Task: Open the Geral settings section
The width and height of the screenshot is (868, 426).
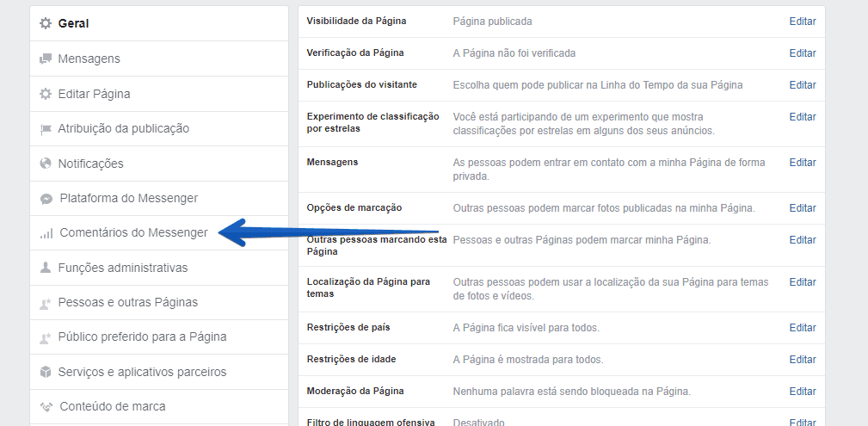Action: tap(159, 23)
